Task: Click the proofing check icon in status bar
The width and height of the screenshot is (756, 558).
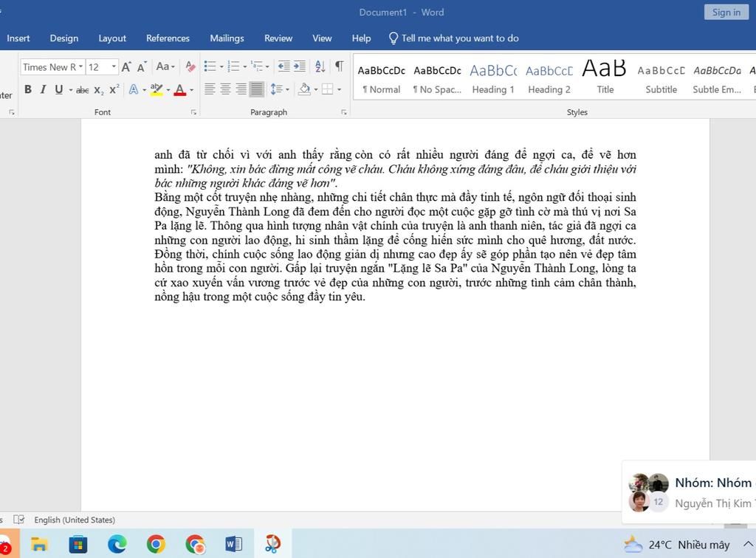Action: [x=18, y=520]
